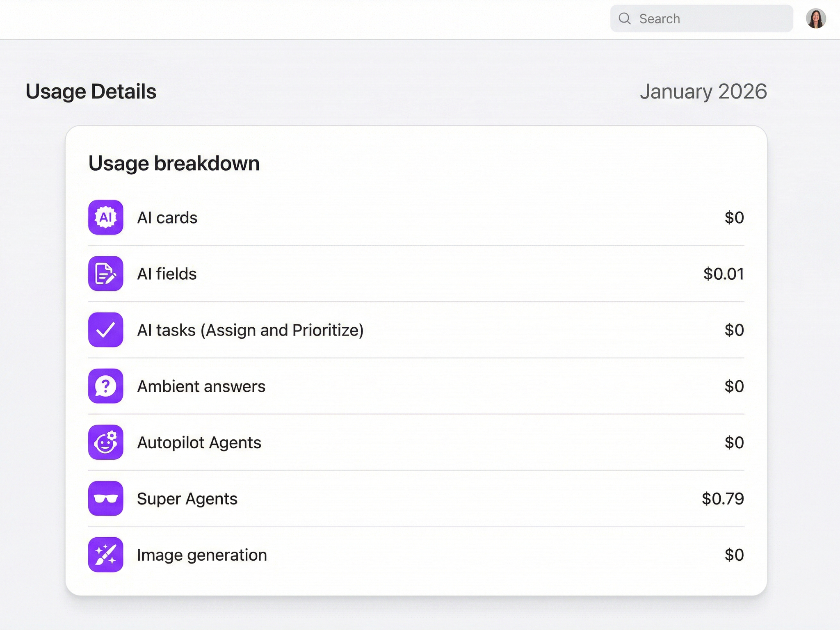Open the January 2026 date selector
Viewport: 840px width, 630px height.
pos(703,91)
